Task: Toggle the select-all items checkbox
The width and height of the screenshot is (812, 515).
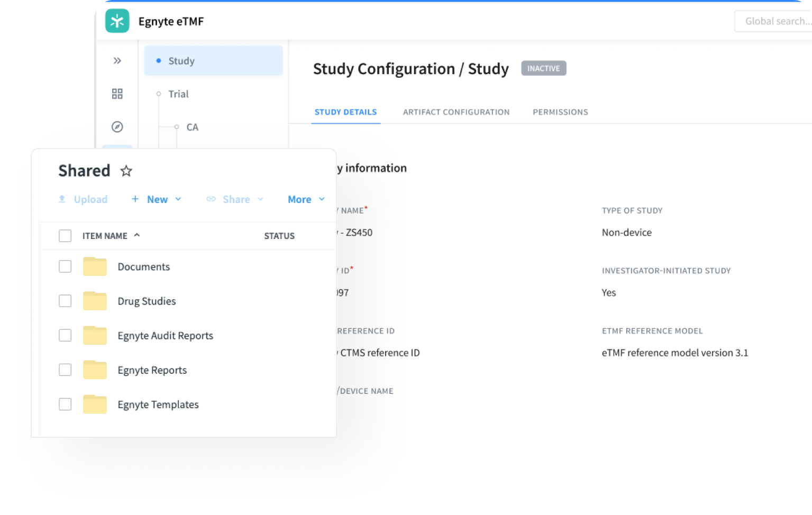Action: click(x=65, y=236)
